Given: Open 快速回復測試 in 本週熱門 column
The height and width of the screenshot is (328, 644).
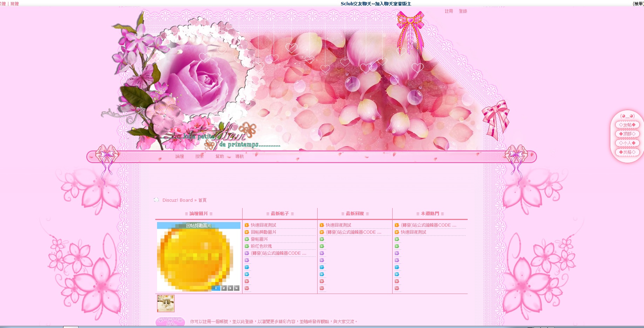Looking at the screenshot, I should click(x=413, y=232).
